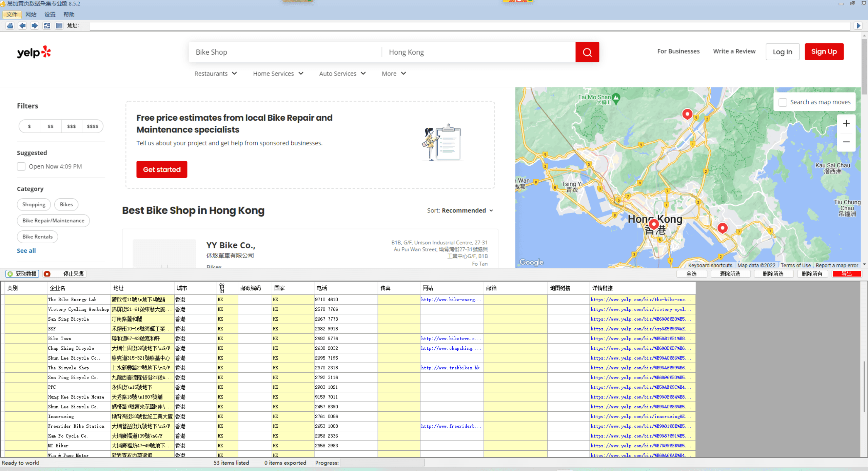Expand the Restaurants dropdown
Screen dimensions: 868x471
[216, 74]
